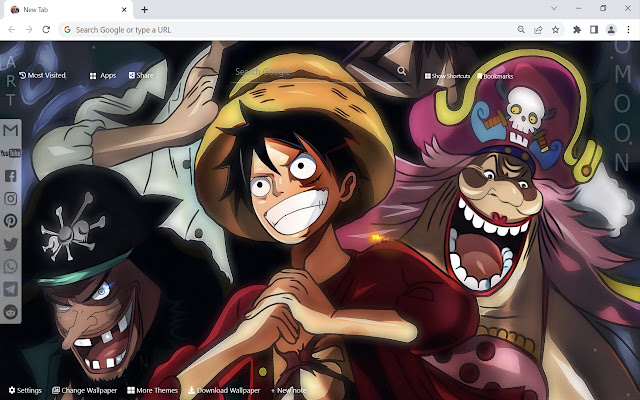Bookmark this tab with the star
This screenshot has width=640, height=400.
point(556,29)
